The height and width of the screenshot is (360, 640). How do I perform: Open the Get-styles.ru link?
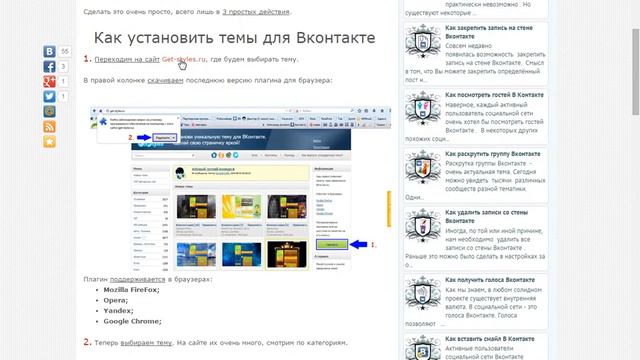click(x=184, y=59)
